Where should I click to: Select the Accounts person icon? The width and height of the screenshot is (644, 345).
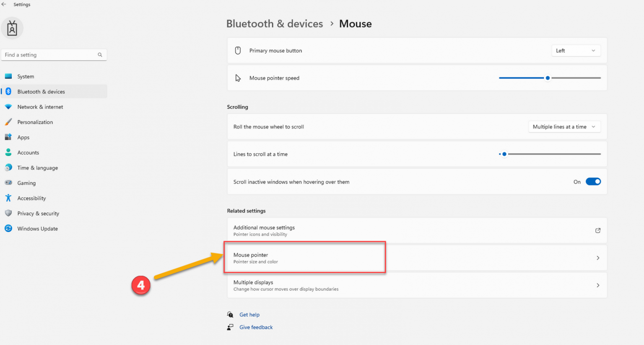[x=9, y=152]
